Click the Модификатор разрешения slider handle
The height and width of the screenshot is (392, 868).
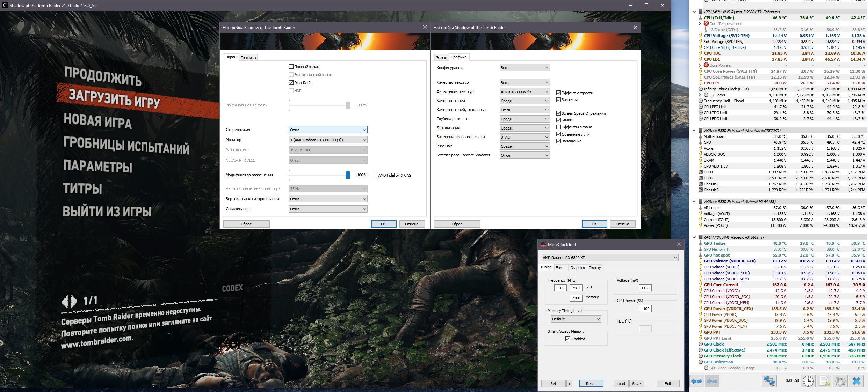coord(348,175)
